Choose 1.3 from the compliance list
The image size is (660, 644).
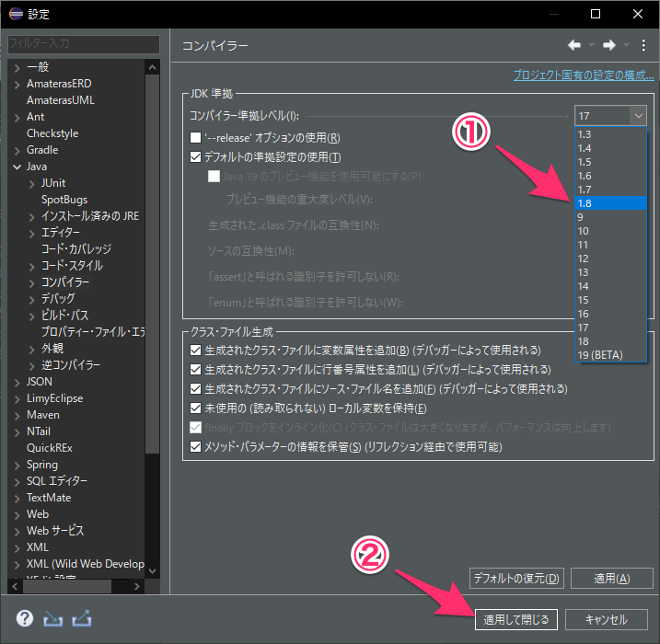coord(610,134)
